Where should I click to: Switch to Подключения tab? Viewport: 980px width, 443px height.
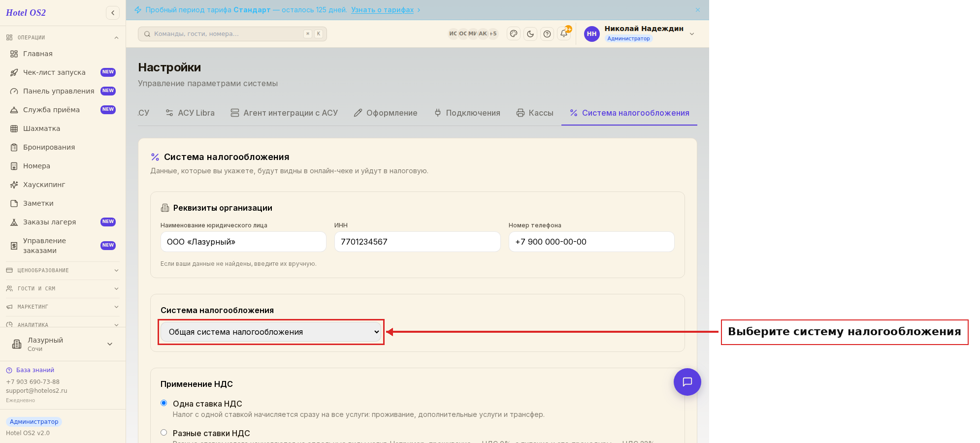[x=467, y=113]
